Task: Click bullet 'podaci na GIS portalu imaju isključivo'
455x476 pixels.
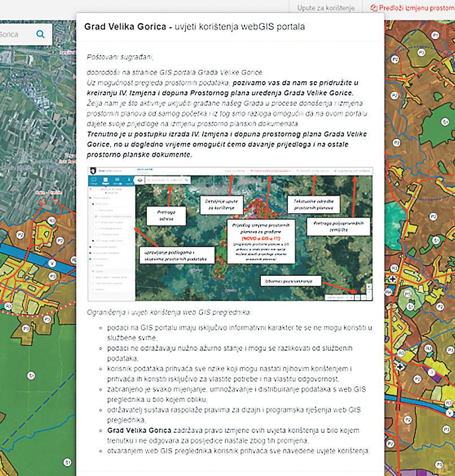Action: point(239,333)
